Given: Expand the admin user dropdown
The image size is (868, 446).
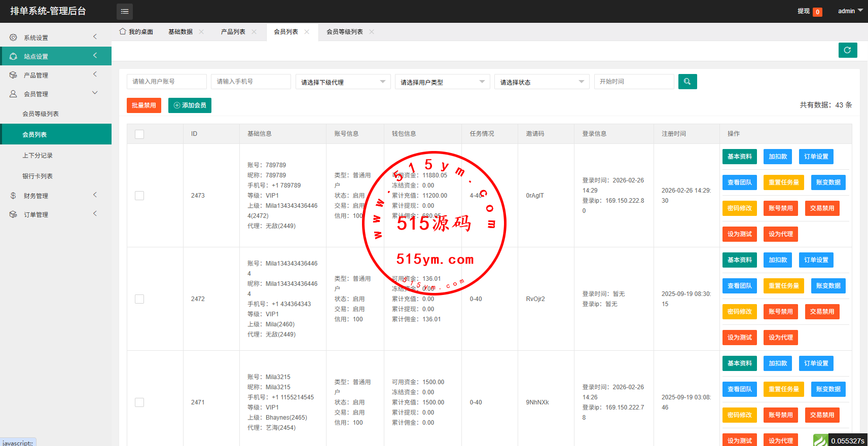Looking at the screenshot, I should (x=850, y=11).
